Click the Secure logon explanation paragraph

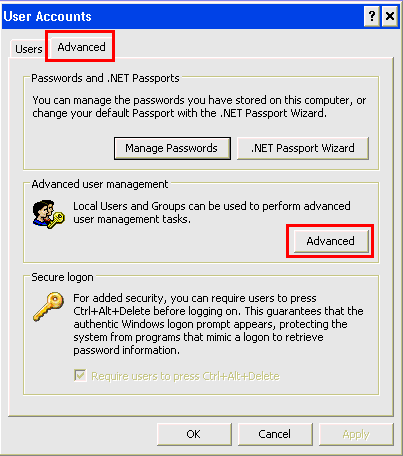point(218,324)
